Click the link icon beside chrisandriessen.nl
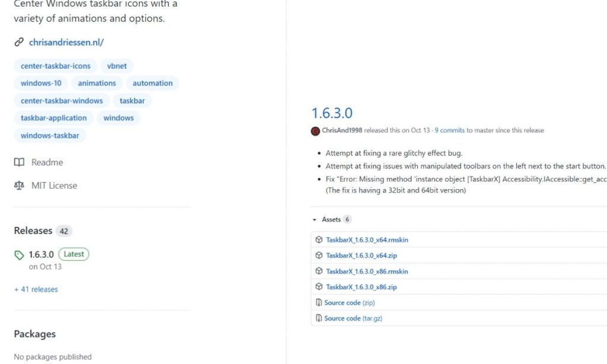This screenshot has width=607, height=364. coord(19,42)
